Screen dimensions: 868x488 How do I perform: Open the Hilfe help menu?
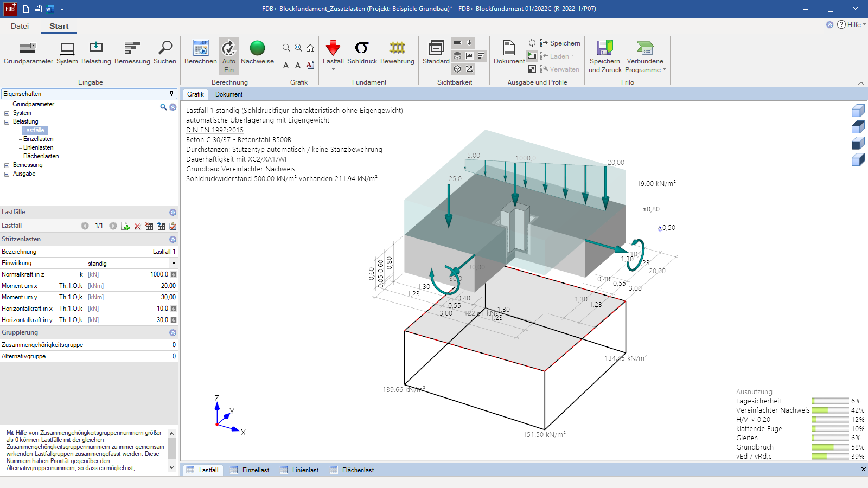tap(852, 25)
